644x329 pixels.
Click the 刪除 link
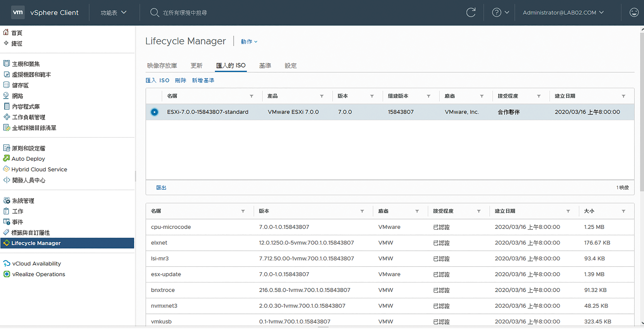pos(180,80)
